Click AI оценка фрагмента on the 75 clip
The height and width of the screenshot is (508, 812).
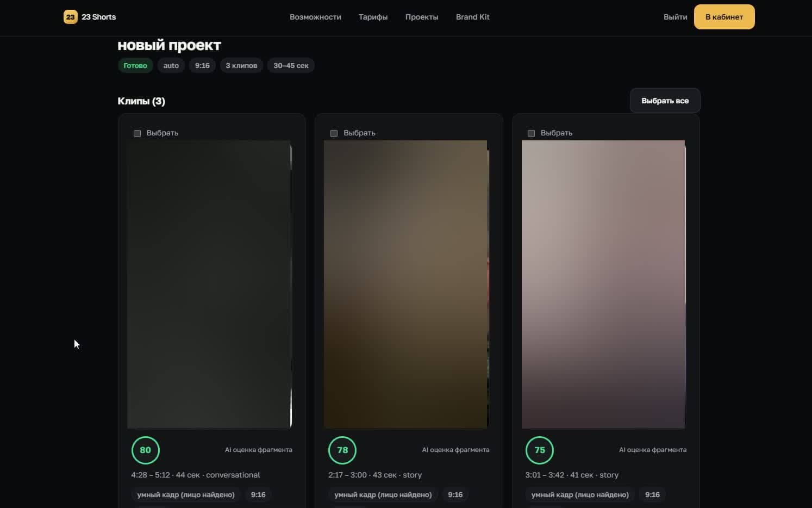pyautogui.click(x=653, y=450)
